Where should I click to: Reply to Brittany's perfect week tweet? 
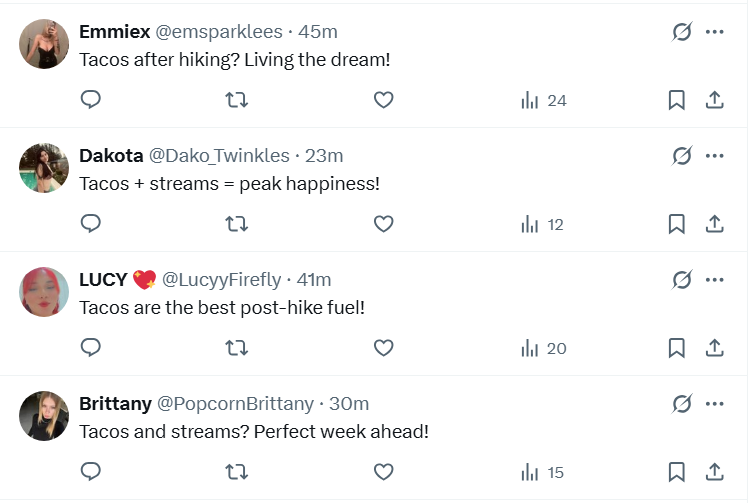(x=91, y=472)
